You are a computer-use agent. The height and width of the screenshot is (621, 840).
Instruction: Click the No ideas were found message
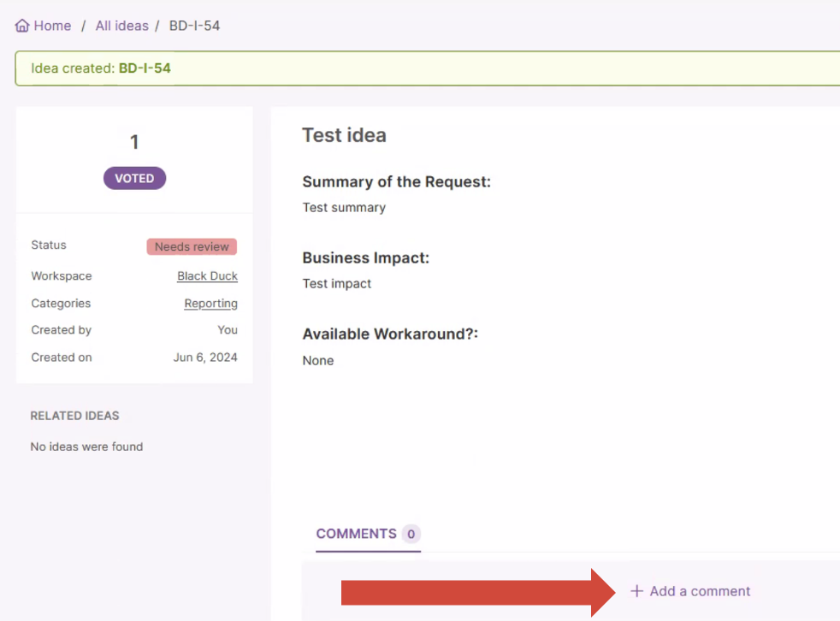[86, 447]
